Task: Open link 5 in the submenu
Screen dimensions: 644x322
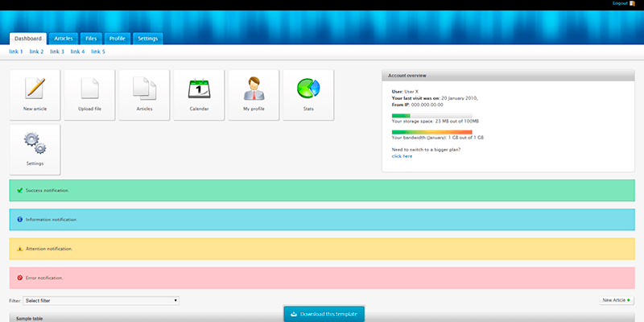Action: click(98, 52)
